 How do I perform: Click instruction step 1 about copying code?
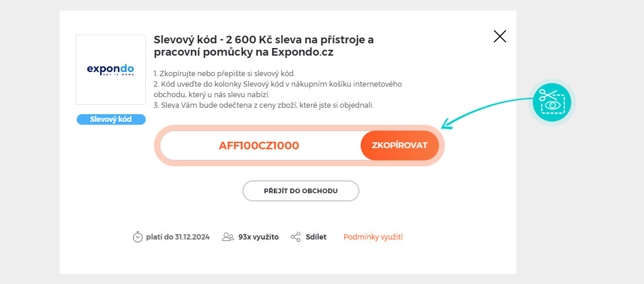click(x=224, y=74)
